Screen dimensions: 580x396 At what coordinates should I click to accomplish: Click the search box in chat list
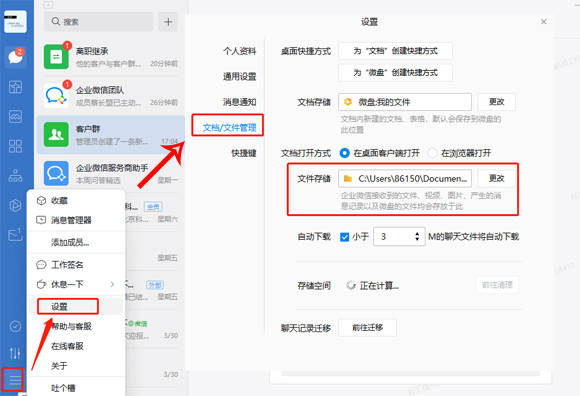98,22
